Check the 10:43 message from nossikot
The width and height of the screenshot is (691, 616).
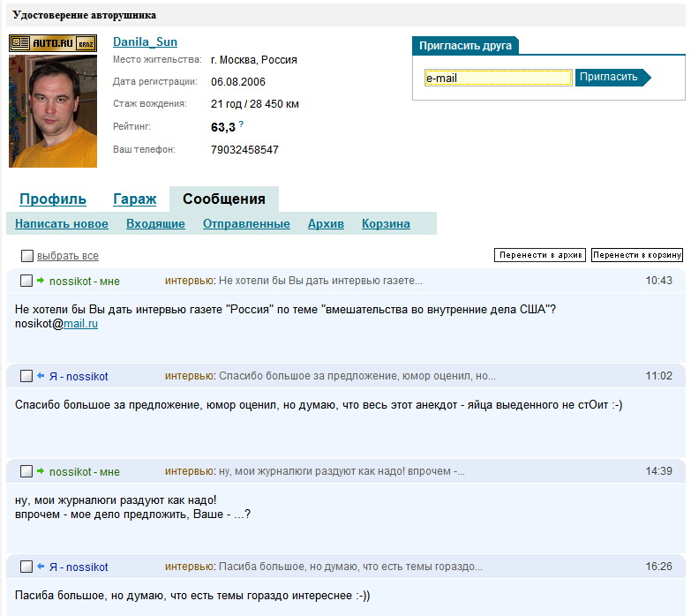(x=26, y=281)
